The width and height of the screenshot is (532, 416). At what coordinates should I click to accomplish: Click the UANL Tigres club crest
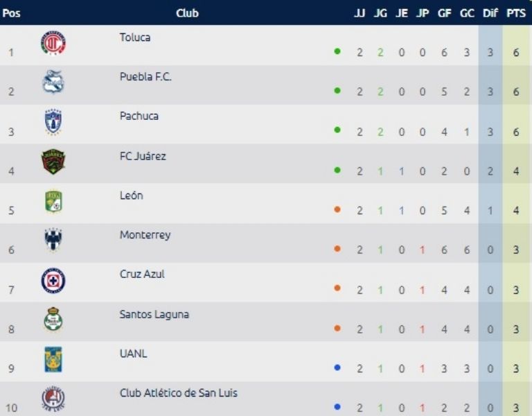pyautogui.click(x=53, y=359)
